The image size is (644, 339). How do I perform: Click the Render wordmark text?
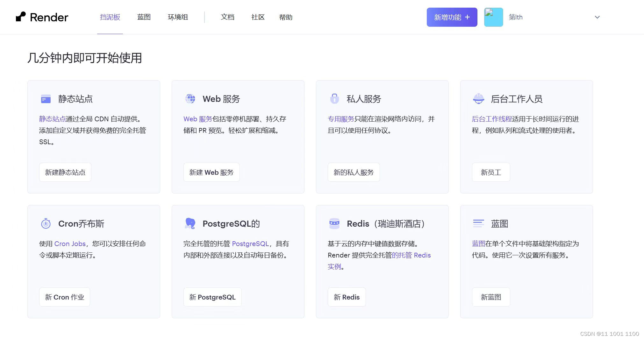coord(49,17)
